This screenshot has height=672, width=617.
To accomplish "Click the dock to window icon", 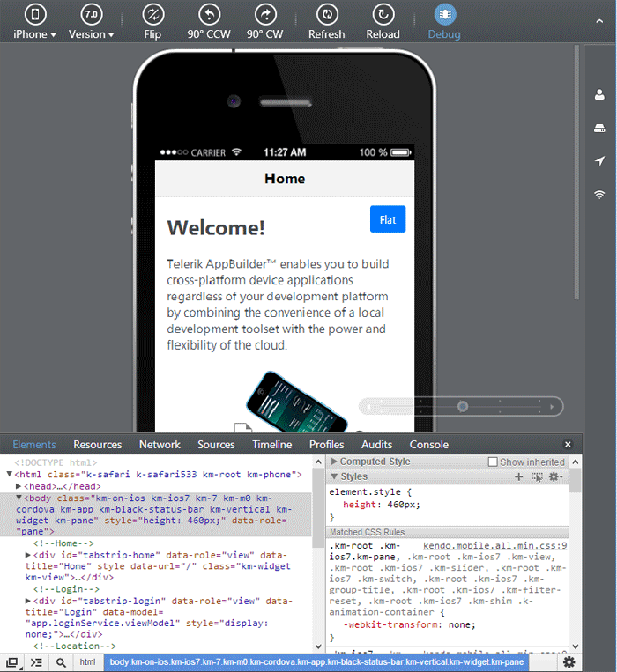I will tap(12, 662).
